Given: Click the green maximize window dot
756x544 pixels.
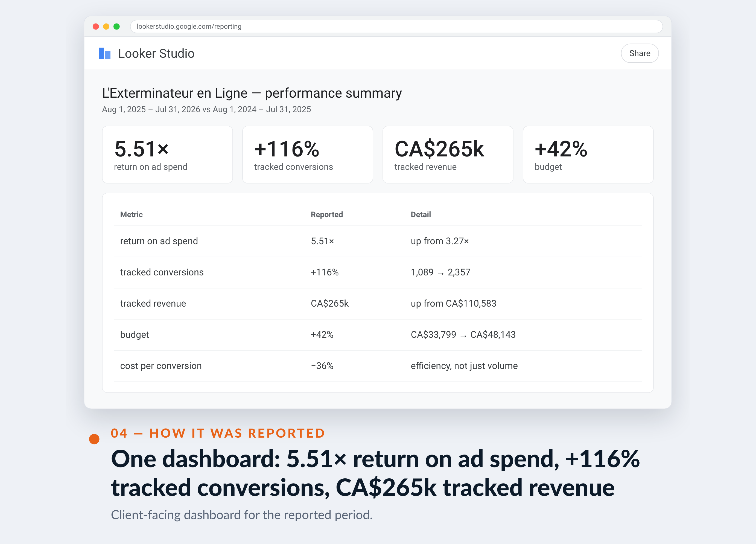Looking at the screenshot, I should (116, 26).
